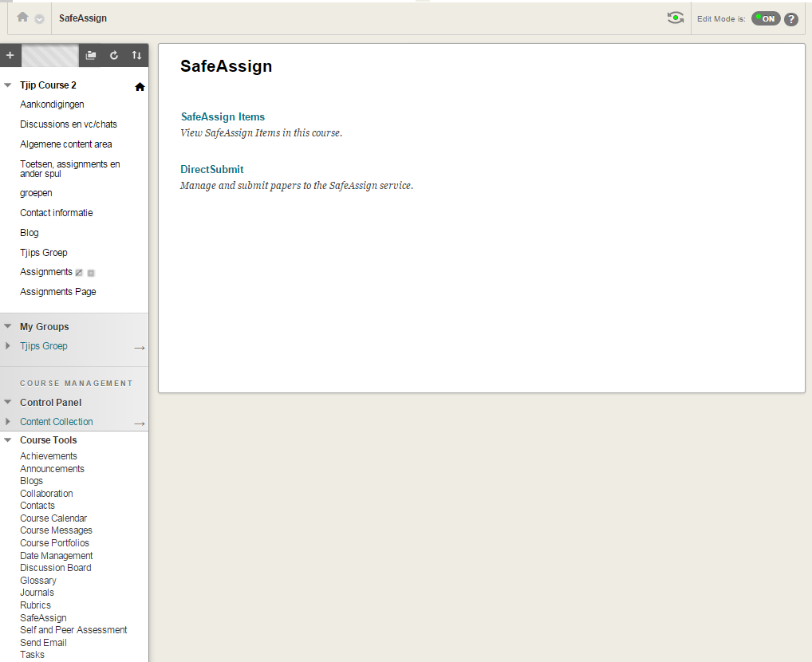Open Assignments Page menu item

click(58, 292)
